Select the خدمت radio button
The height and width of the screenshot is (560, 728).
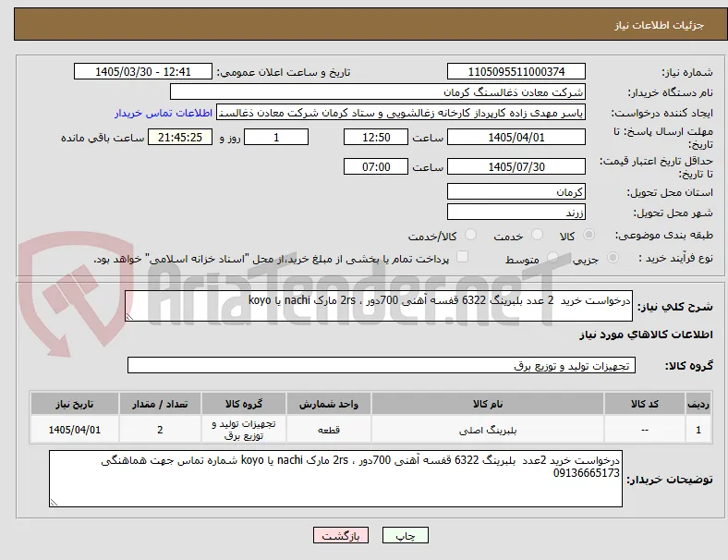537,235
